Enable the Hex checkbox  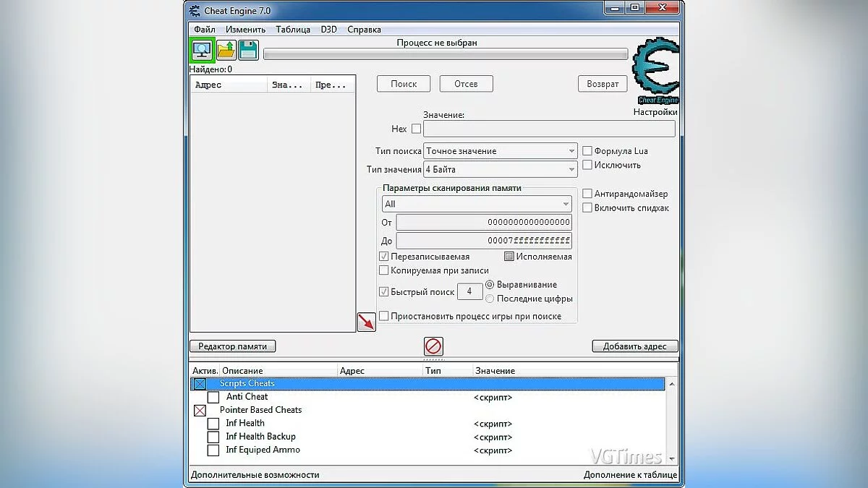click(x=416, y=129)
